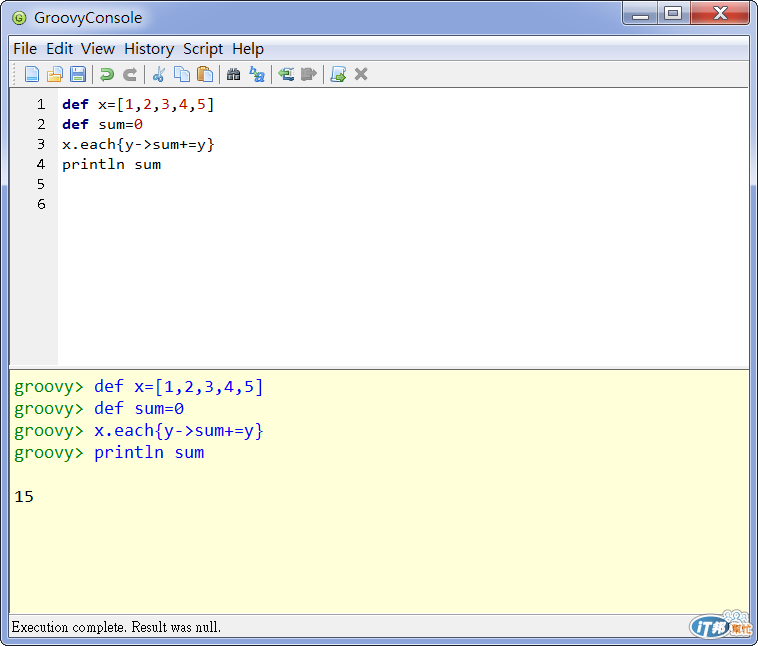Open the Help menu
758x646 pixels.
pyautogui.click(x=248, y=49)
